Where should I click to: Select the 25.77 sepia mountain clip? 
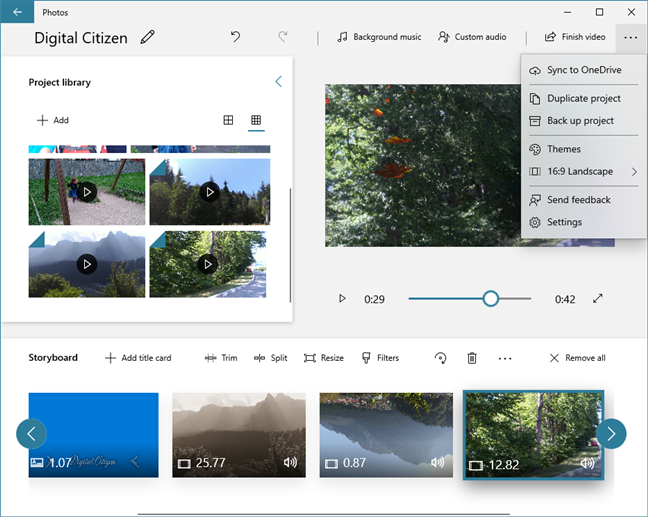point(239,435)
